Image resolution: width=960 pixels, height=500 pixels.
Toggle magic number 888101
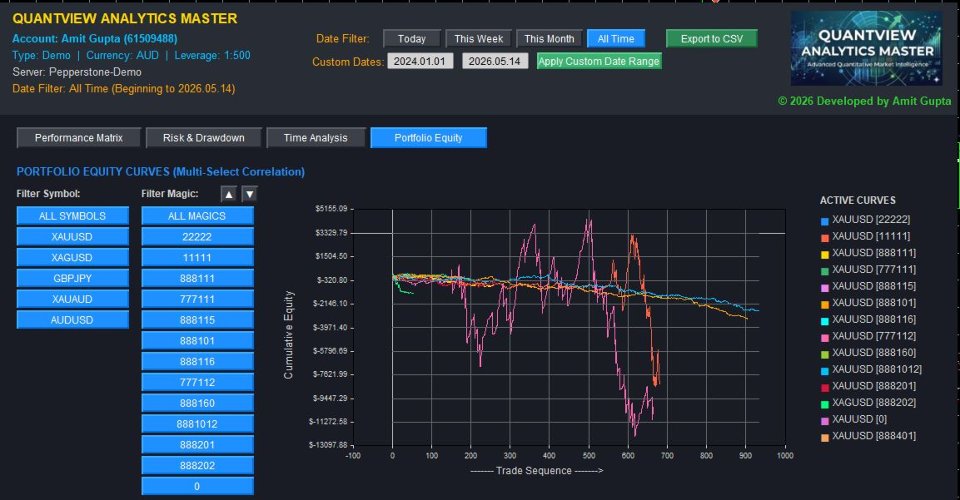197,341
